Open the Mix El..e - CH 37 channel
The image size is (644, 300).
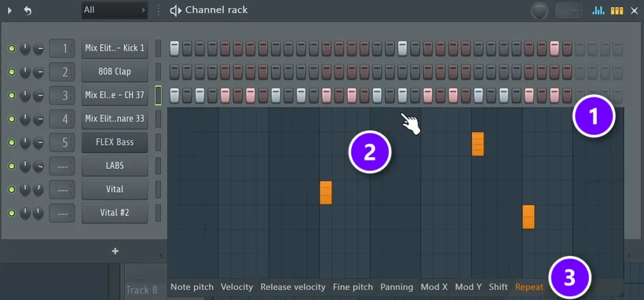[114, 96]
